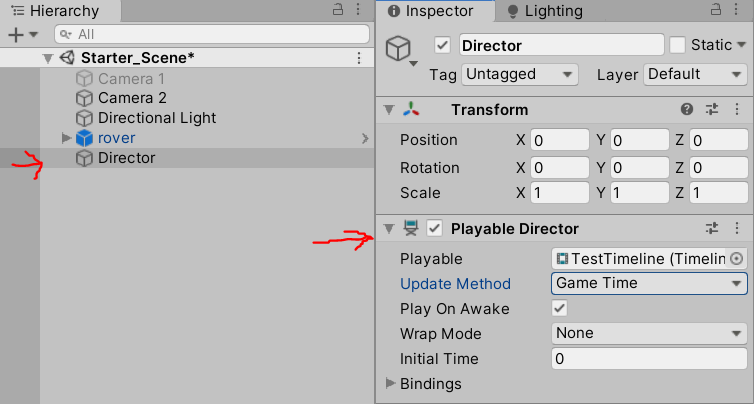Click the Hierarchy panel lock icon
The height and width of the screenshot is (404, 754).
(x=340, y=9)
